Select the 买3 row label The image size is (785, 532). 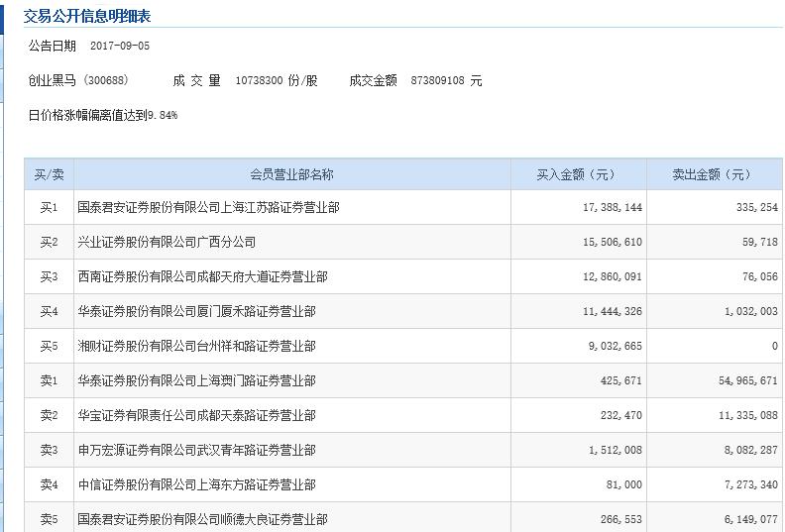point(50,276)
